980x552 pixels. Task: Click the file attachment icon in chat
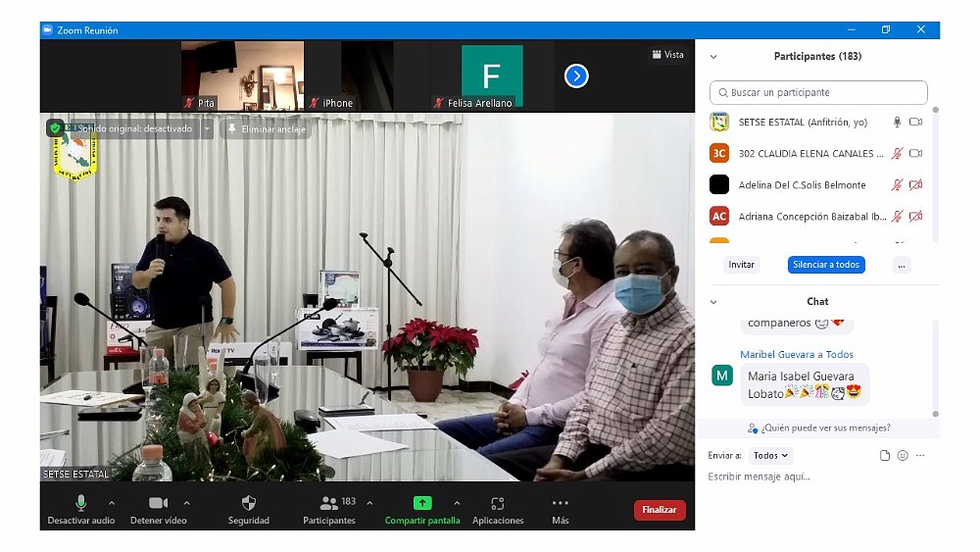coord(885,456)
